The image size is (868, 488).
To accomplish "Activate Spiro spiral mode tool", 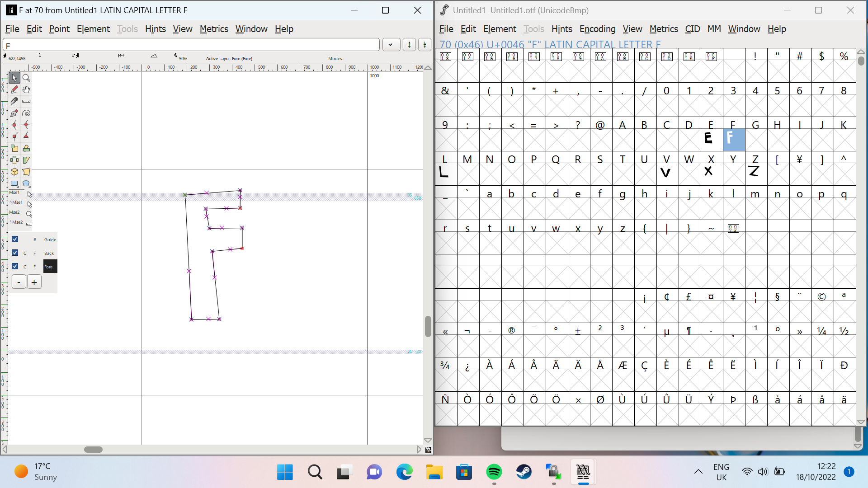I will pyautogui.click(x=26, y=113).
